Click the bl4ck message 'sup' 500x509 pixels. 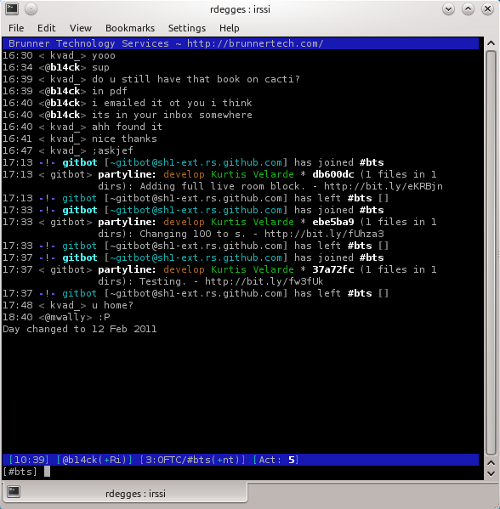click(x=101, y=68)
